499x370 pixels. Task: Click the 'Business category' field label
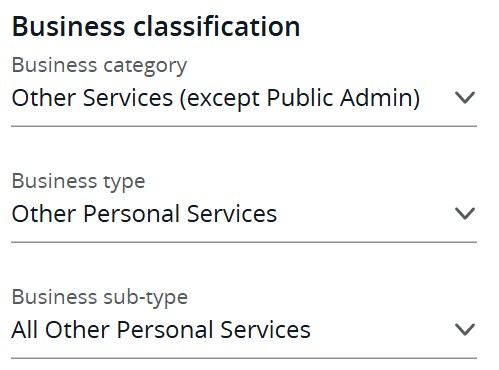99,66
